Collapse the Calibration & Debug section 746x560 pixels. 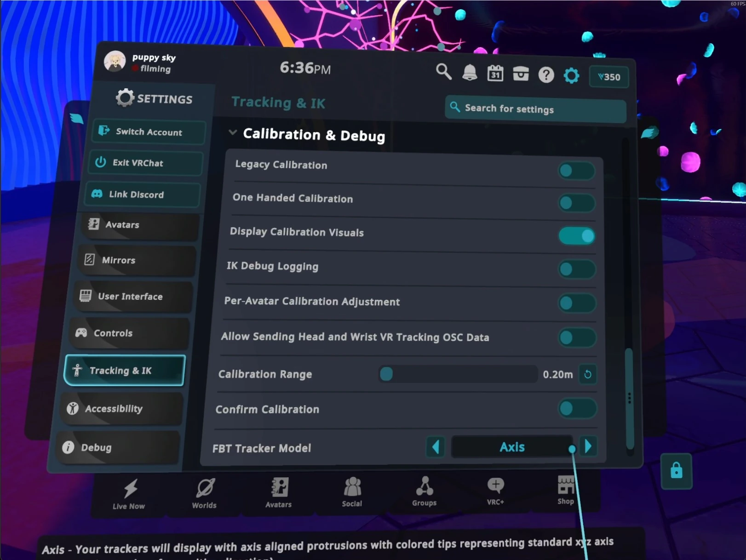[233, 133]
